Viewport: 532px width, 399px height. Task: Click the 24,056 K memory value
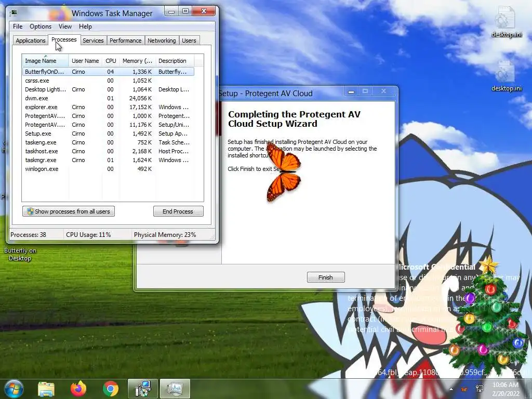(x=140, y=98)
